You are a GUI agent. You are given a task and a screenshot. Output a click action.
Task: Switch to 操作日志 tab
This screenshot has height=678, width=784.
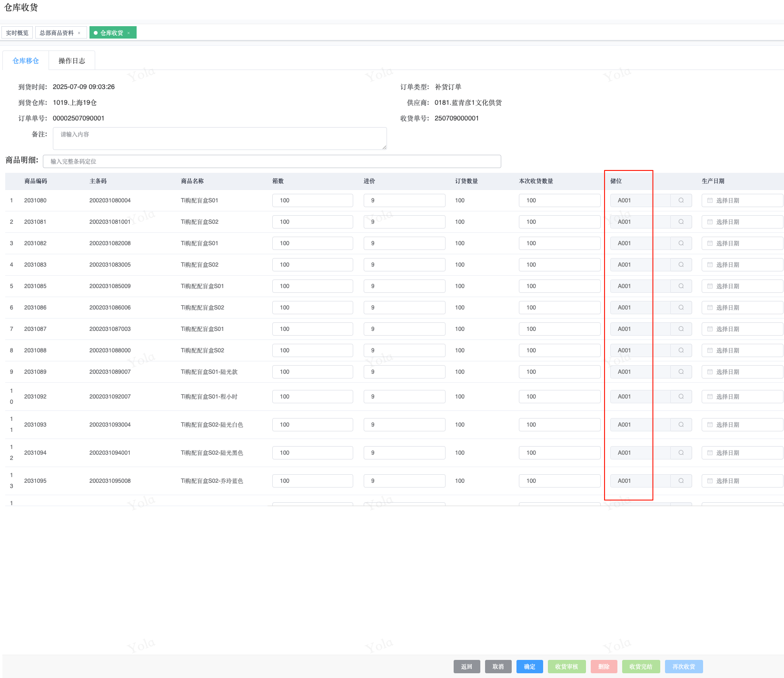click(x=72, y=61)
